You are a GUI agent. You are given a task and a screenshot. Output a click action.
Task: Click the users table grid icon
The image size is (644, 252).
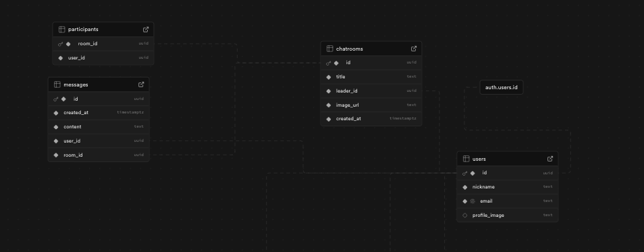tap(466, 159)
